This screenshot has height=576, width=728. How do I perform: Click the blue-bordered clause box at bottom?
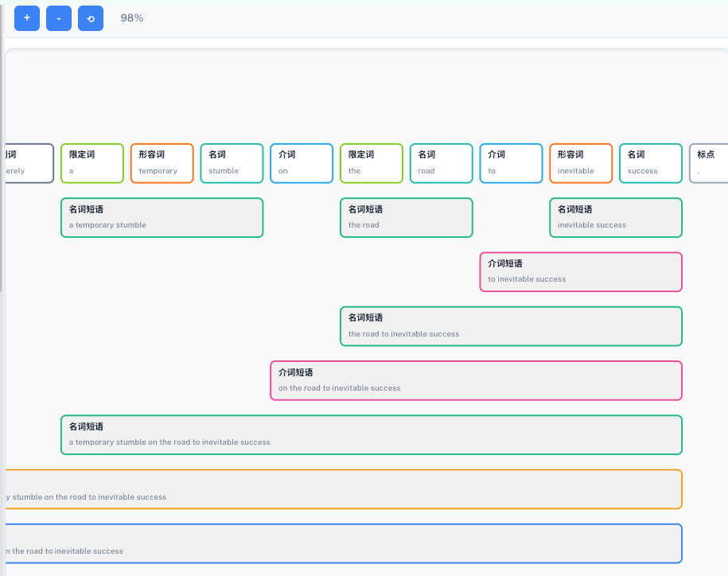coord(344,543)
